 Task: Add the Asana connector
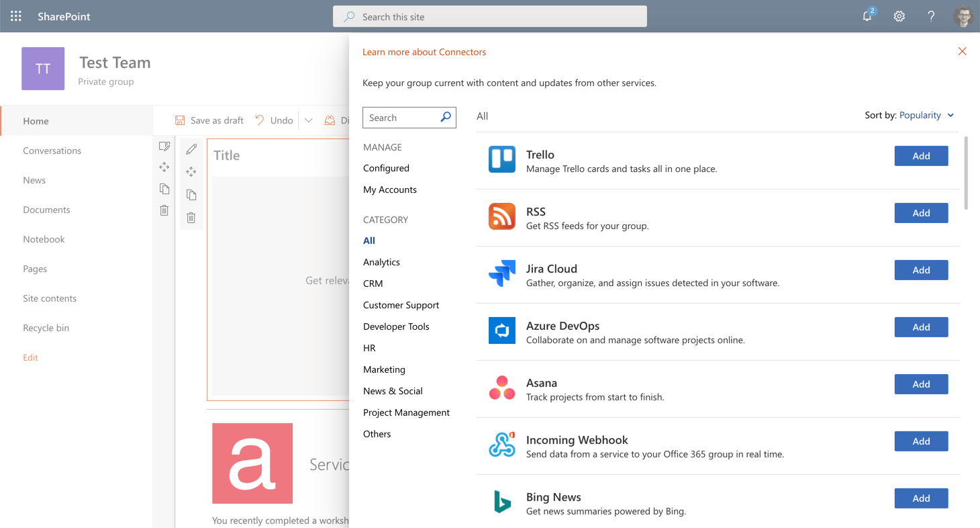[921, 384]
